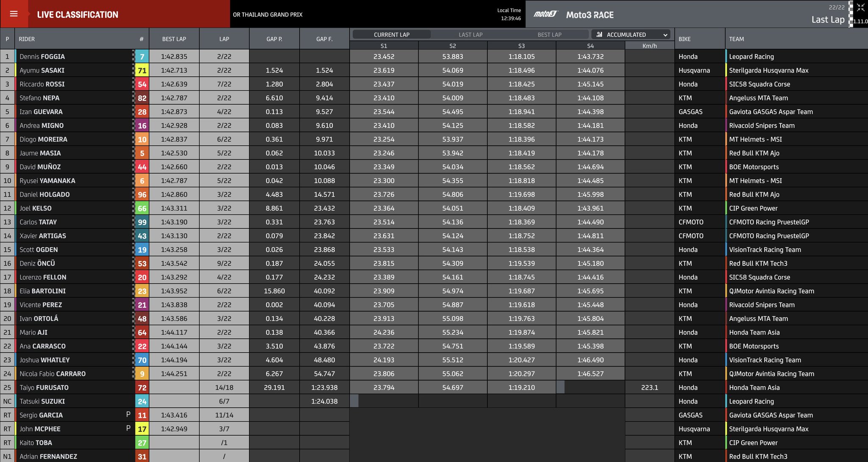Toggle the Km/h column display

[x=649, y=46]
